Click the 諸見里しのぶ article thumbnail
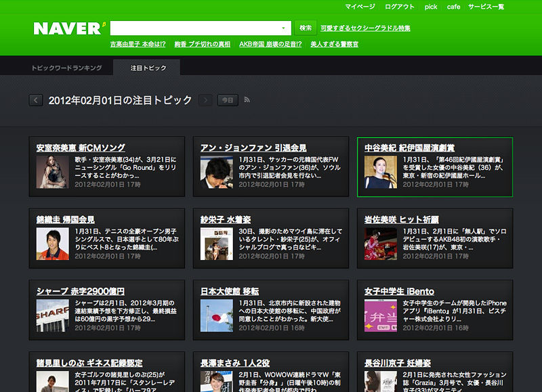Image resolution: width=542 pixels, height=392 pixels. [x=53, y=381]
